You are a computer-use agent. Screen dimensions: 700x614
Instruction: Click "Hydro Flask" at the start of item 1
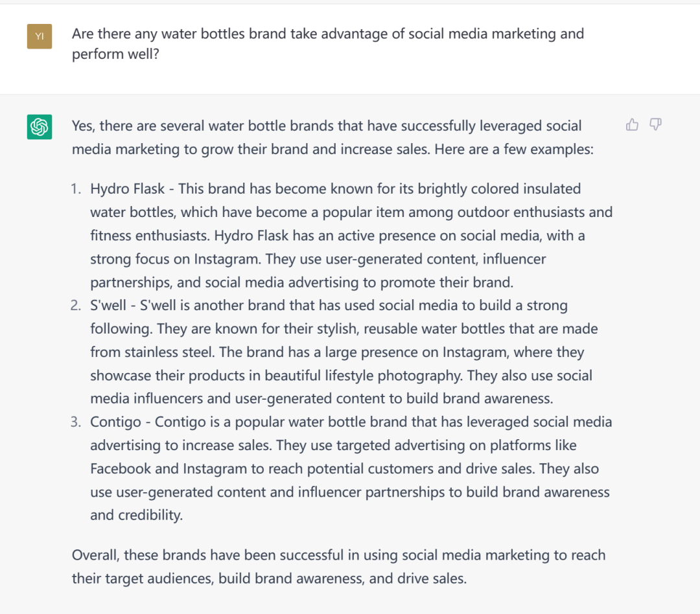click(x=127, y=189)
